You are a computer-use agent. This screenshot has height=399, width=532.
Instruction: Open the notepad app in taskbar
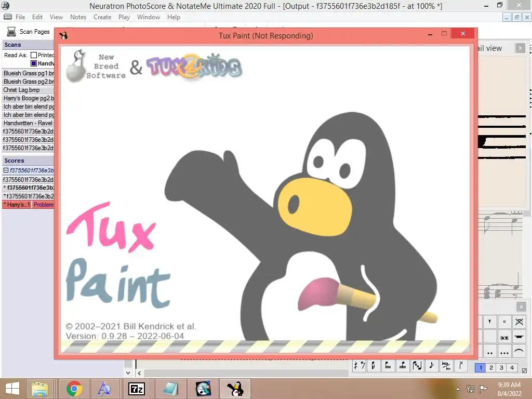[x=170, y=389]
